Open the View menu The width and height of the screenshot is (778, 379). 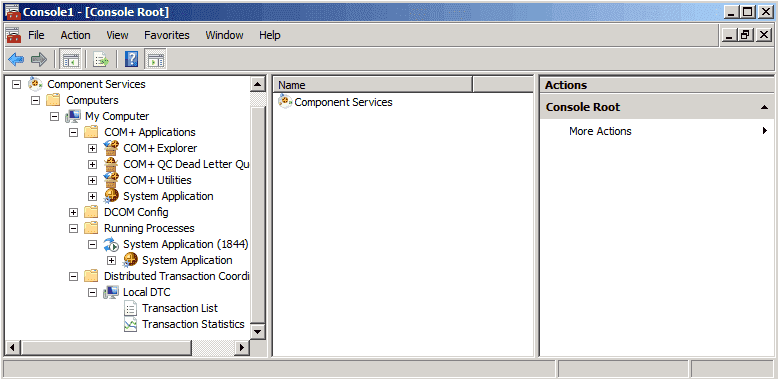coord(117,35)
